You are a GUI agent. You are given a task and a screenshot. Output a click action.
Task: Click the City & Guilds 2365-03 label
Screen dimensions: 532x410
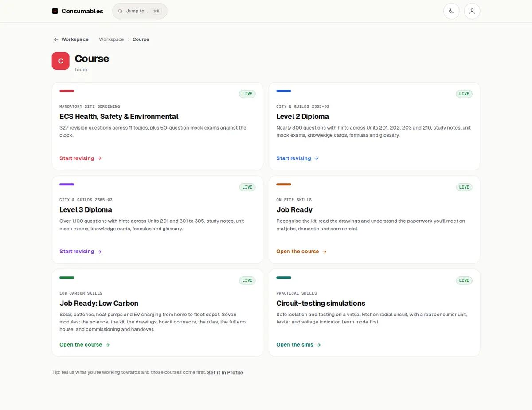coord(86,200)
